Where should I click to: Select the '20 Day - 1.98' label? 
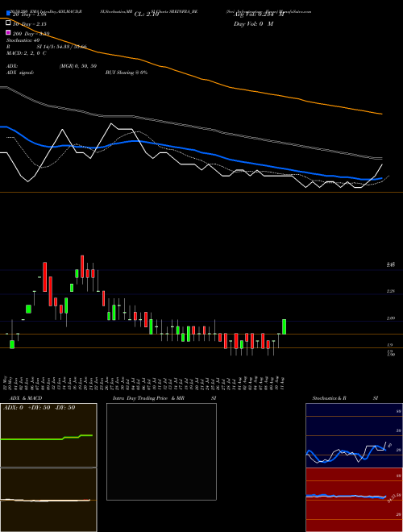point(29,15)
